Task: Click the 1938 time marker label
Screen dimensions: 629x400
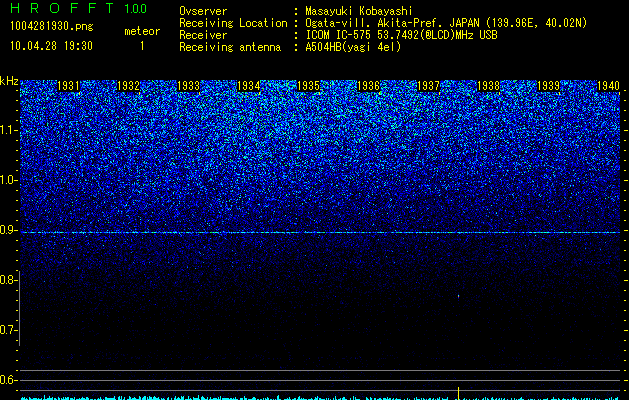Action: point(489,86)
